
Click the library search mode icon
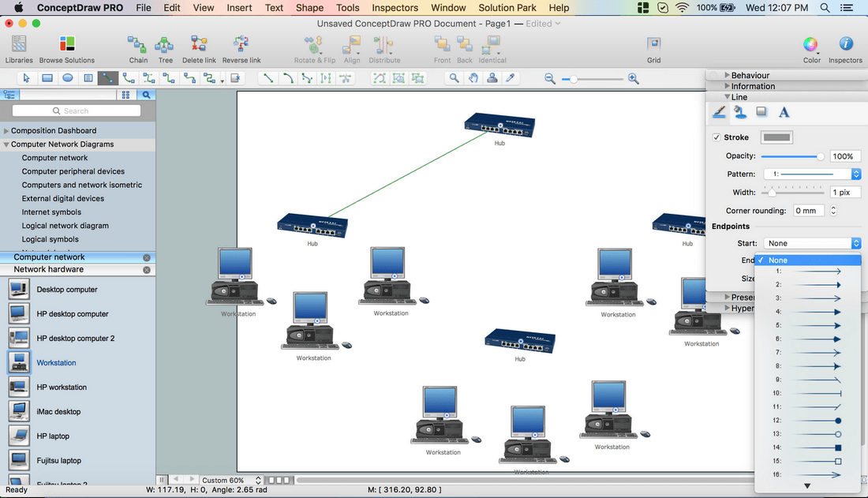pyautogui.click(x=146, y=95)
